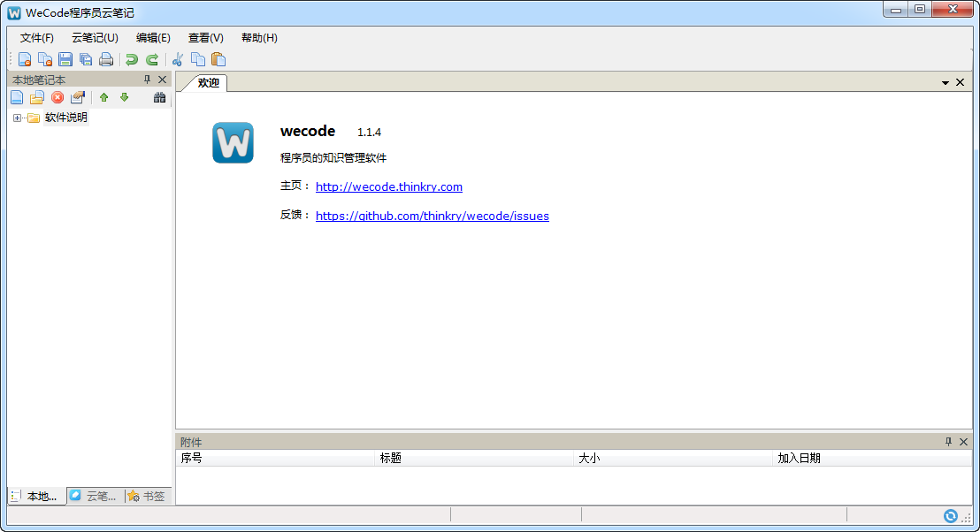Maximize the WeCode window
Viewport: 980px width, 532px height.
pos(919,10)
